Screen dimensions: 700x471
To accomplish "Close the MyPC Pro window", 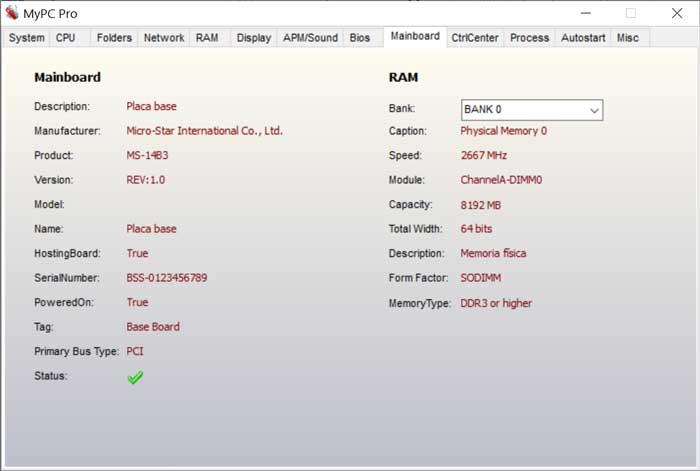I will tap(677, 13).
